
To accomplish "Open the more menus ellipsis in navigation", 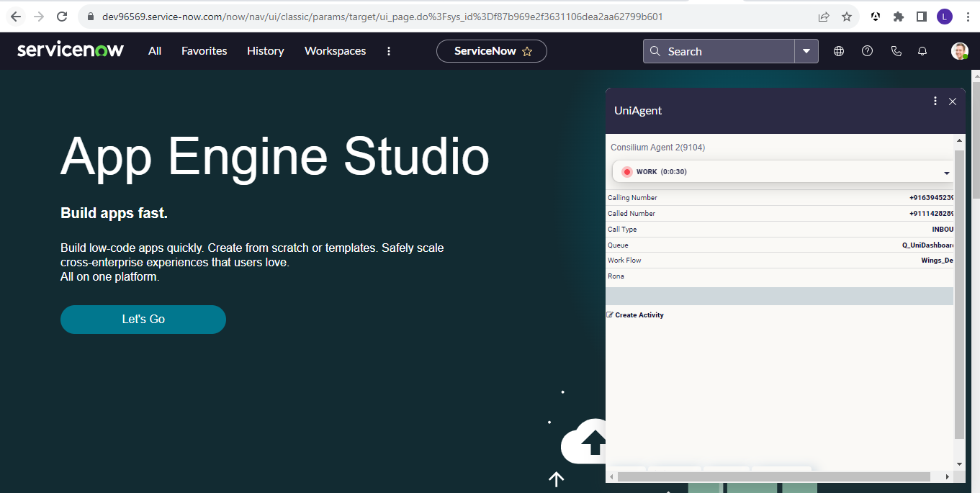I will (x=389, y=51).
